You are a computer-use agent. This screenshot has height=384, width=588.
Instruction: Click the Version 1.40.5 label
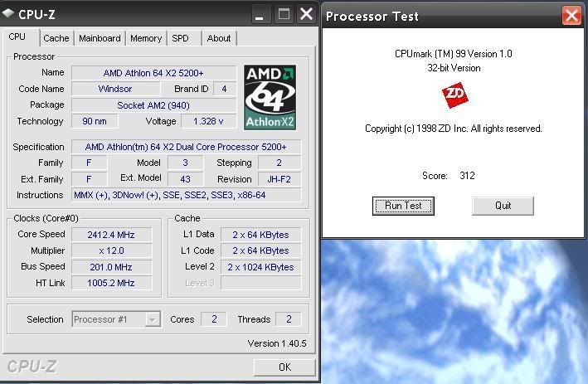(277, 343)
